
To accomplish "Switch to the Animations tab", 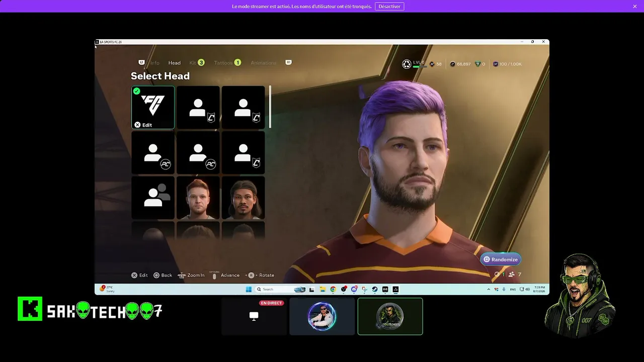I will 264,63.
